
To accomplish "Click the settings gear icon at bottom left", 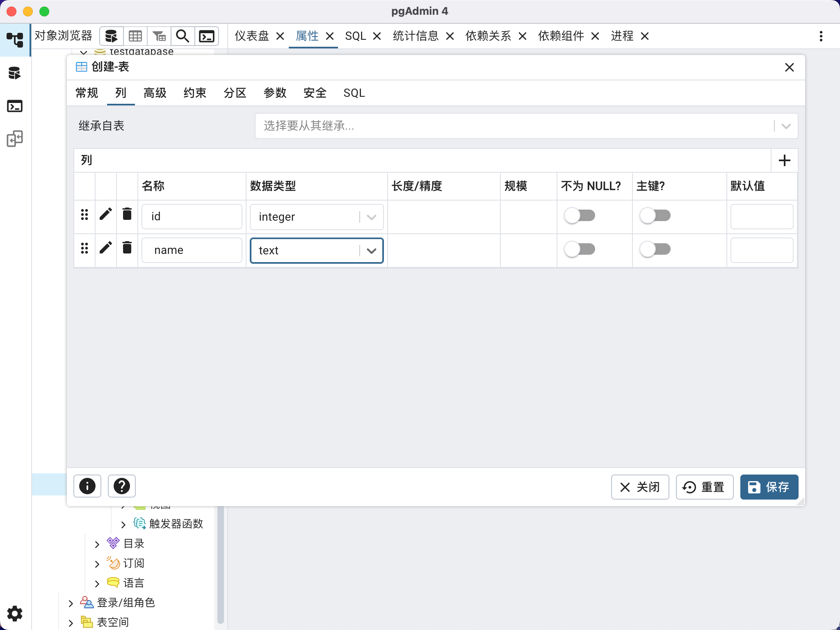I will click(x=15, y=613).
